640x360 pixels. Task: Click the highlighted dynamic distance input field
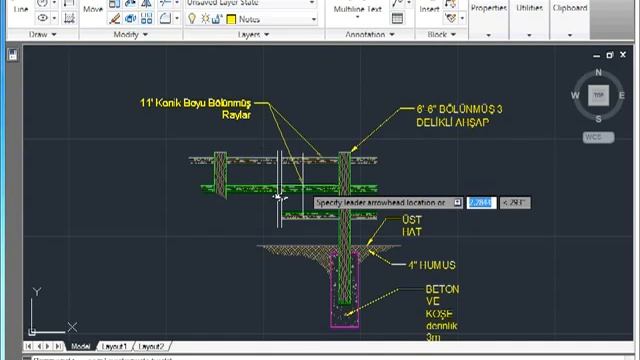coord(482,203)
